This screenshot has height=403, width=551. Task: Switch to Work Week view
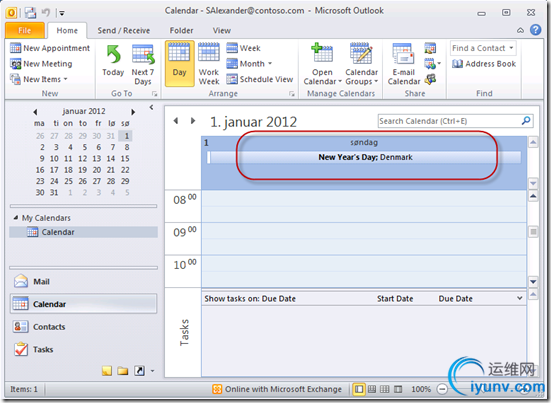click(x=209, y=64)
